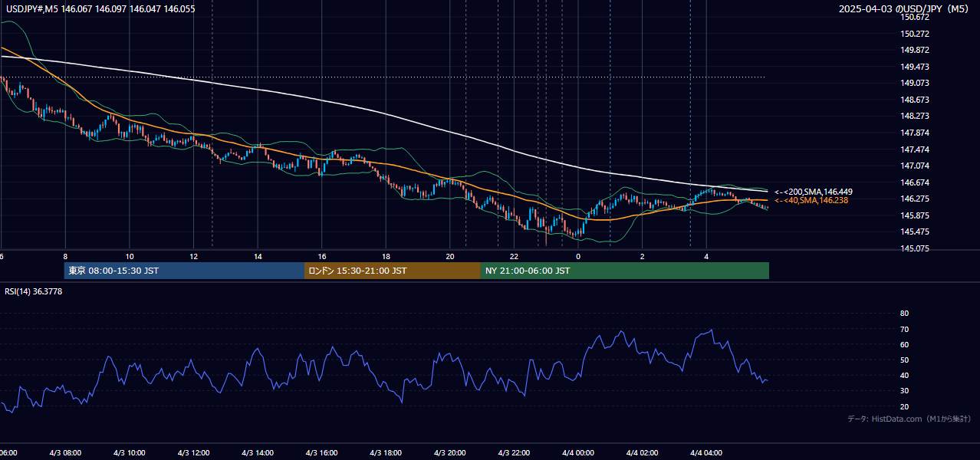Click the 4/3 22:00 bottom time label

[x=514, y=453]
